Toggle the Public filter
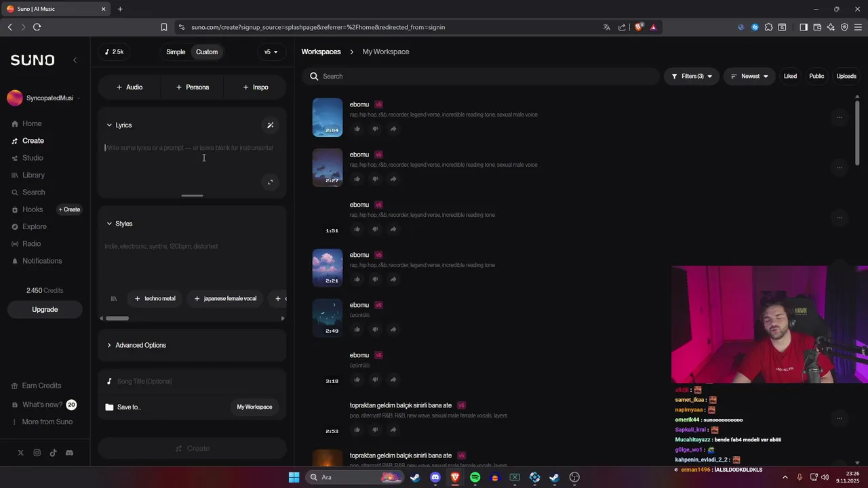Screen dimensions: 868x488 (x=816, y=77)
